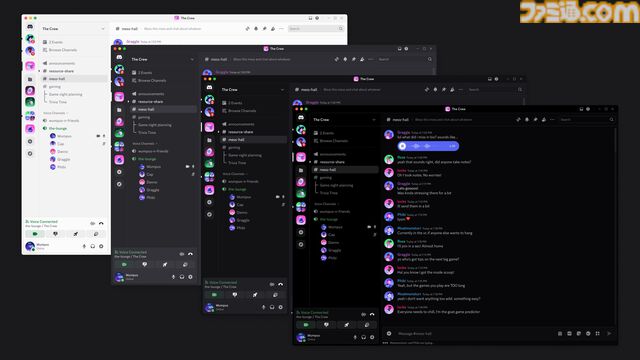Screen dimensions: 640x360
Task: Click the plus attachment button in message bar
Action: click(x=389, y=333)
